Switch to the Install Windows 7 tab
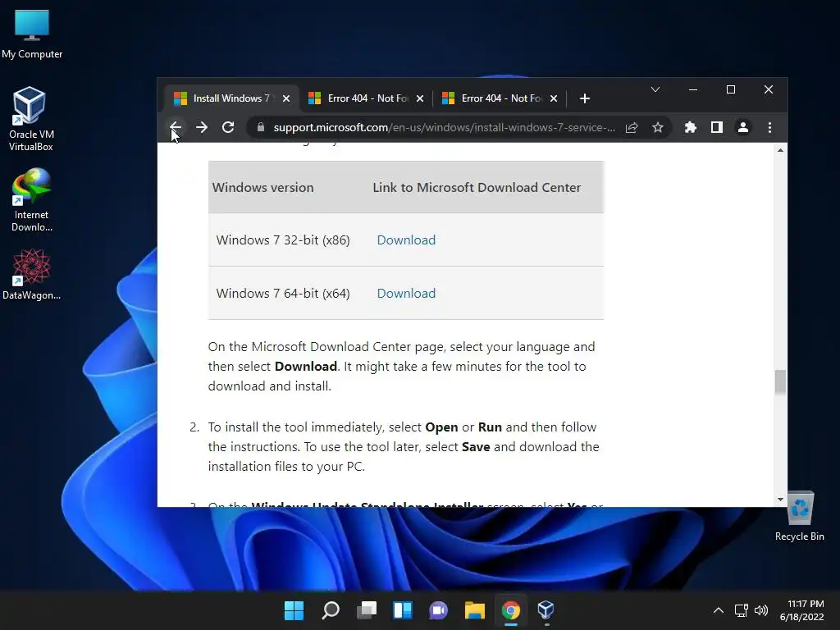This screenshot has height=630, width=840. coord(231,98)
